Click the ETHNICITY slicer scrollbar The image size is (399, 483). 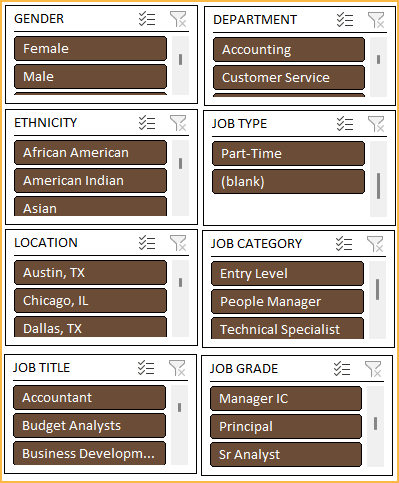pos(180,178)
